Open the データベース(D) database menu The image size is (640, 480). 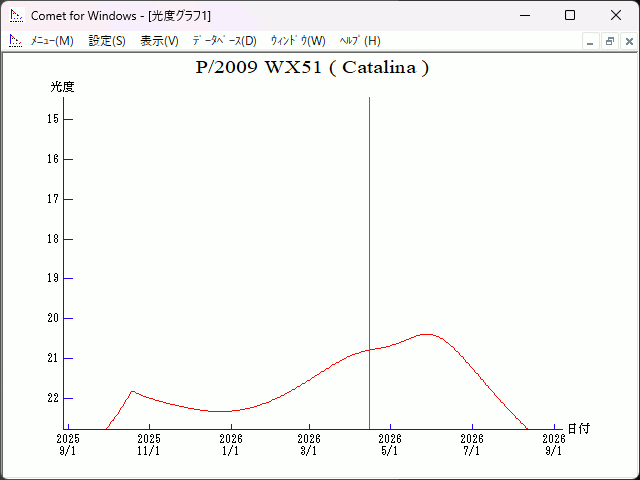tap(224, 41)
